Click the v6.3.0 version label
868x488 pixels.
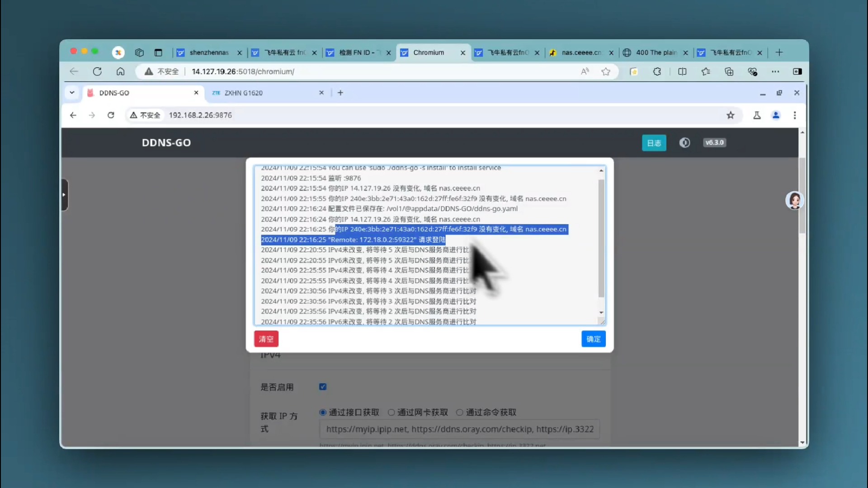point(714,142)
